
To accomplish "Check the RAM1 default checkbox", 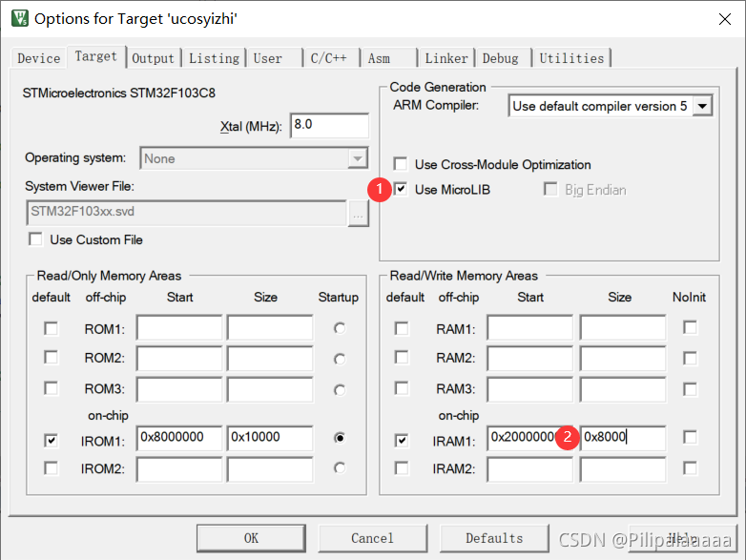I will pos(402,328).
